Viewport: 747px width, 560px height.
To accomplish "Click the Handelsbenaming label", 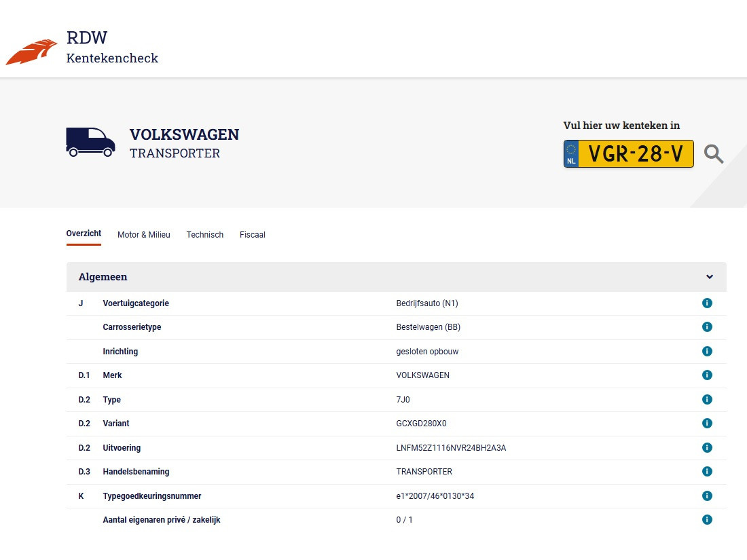I will 136,472.
